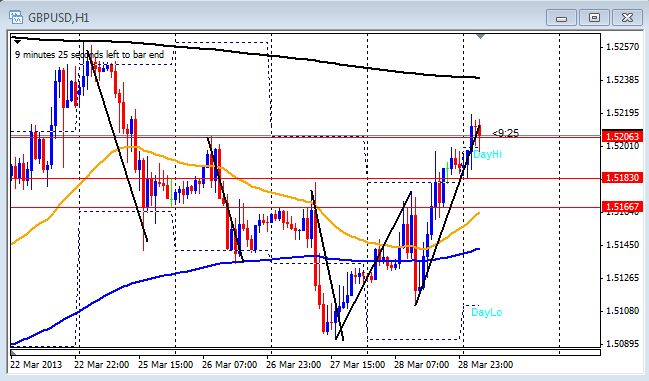The image size is (649, 381).
Task: Click the 26 Mar 23:00 time label
Action: click(x=293, y=364)
